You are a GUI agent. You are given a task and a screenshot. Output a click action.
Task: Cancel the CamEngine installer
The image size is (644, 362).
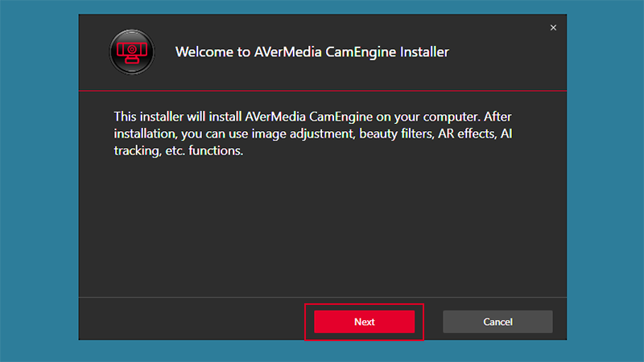point(497,321)
